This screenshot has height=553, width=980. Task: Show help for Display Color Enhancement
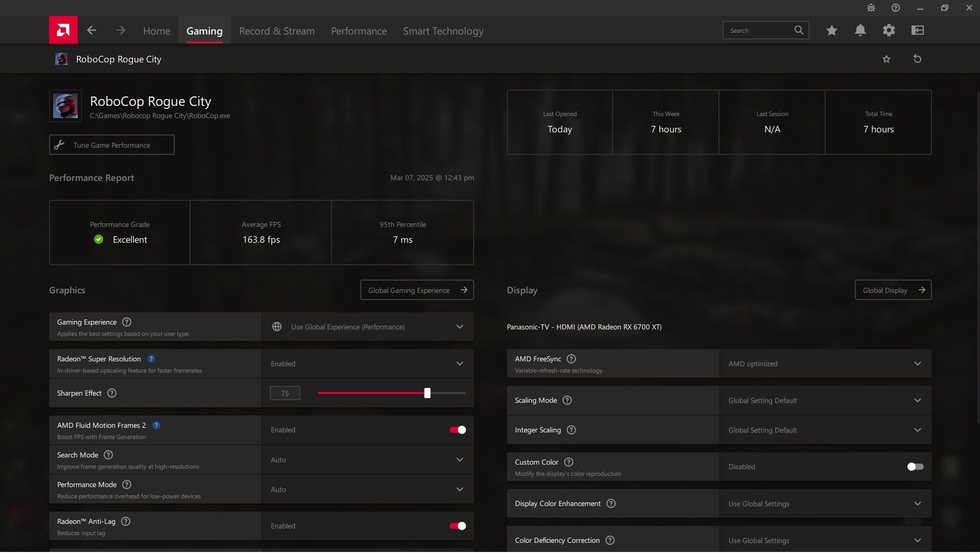(x=611, y=503)
